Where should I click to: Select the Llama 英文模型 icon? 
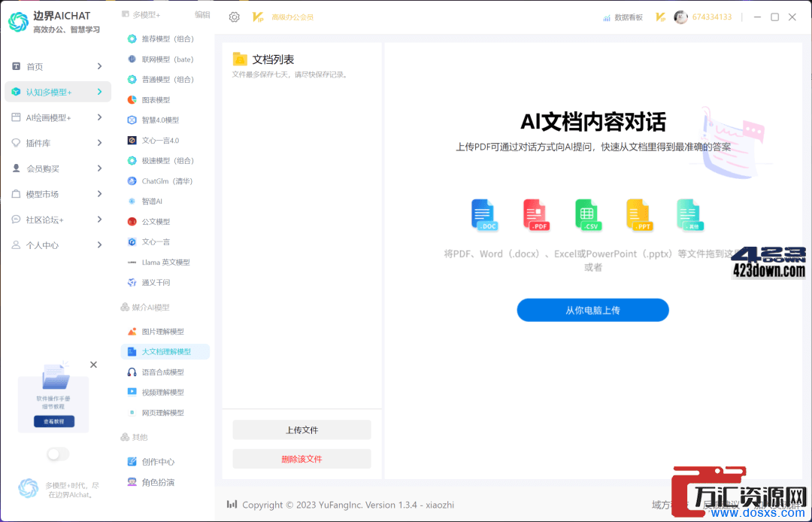pos(132,263)
